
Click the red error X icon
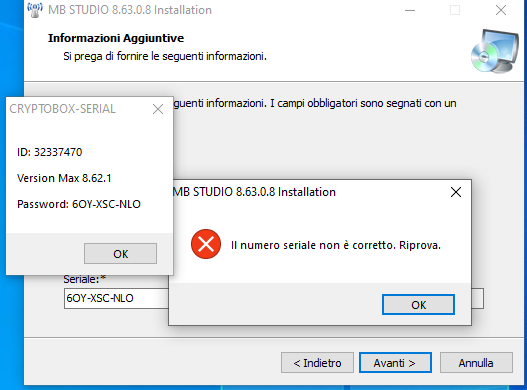tap(206, 244)
